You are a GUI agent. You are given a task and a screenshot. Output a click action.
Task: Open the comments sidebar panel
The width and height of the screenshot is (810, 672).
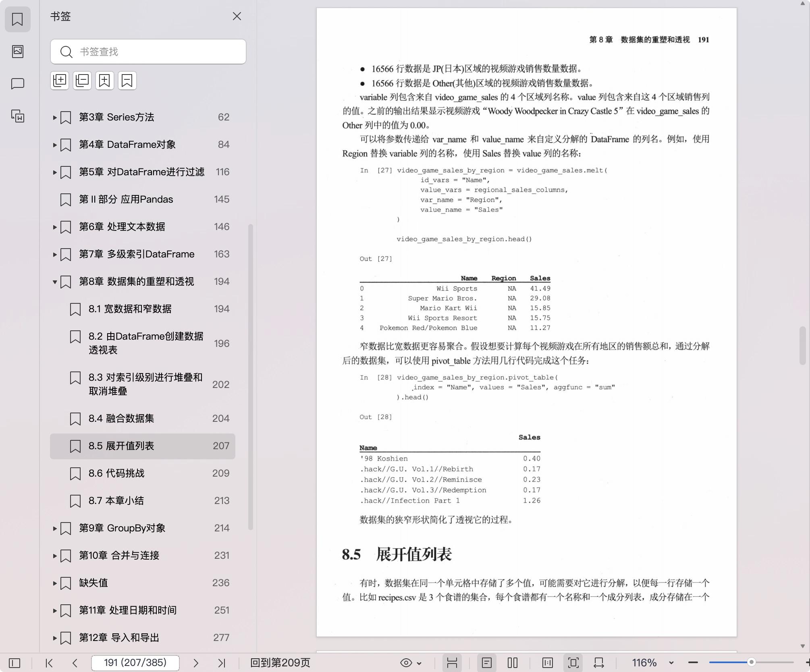[x=17, y=83]
